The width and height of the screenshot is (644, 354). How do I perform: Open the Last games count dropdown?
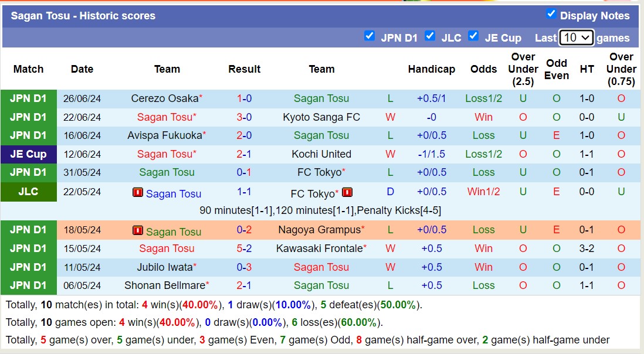point(577,36)
